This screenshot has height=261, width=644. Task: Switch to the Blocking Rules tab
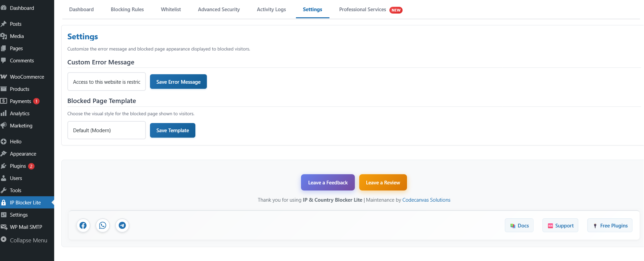click(127, 9)
